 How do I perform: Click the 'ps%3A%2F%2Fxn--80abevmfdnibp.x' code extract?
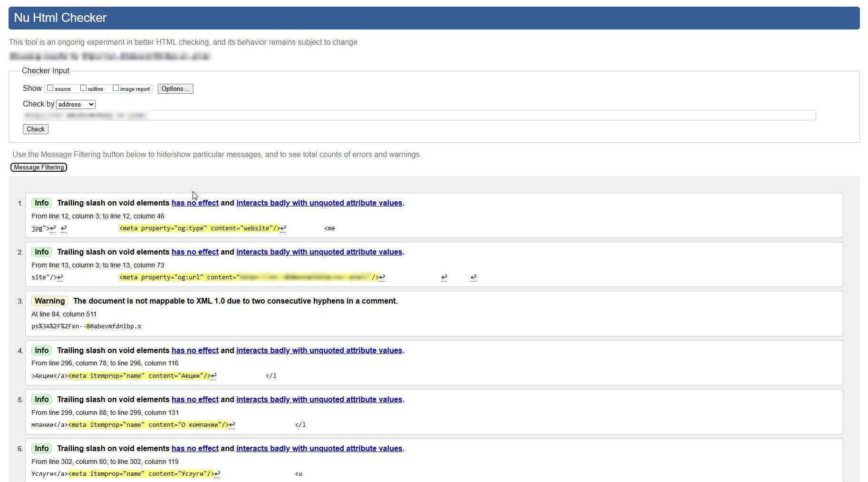87,326
